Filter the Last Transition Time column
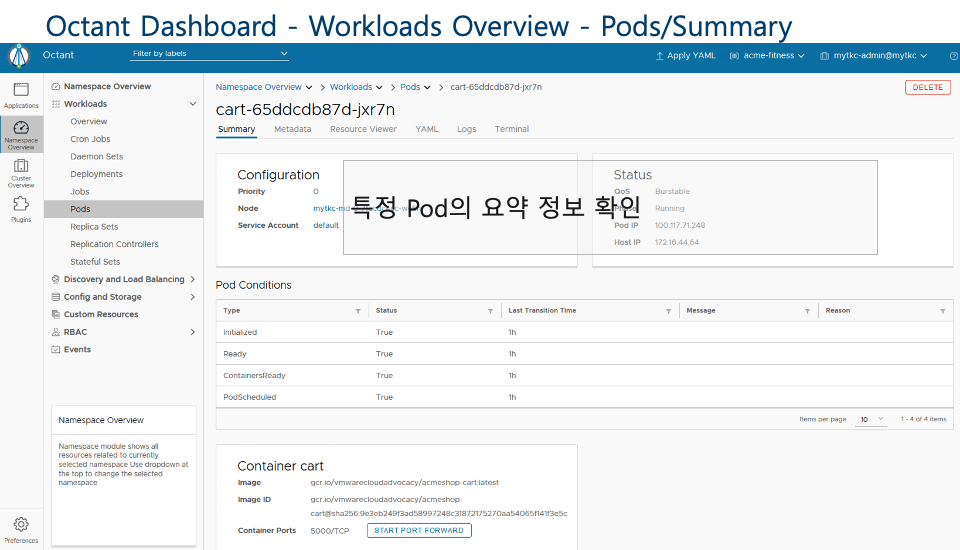This screenshot has width=960, height=550. pos(669,311)
